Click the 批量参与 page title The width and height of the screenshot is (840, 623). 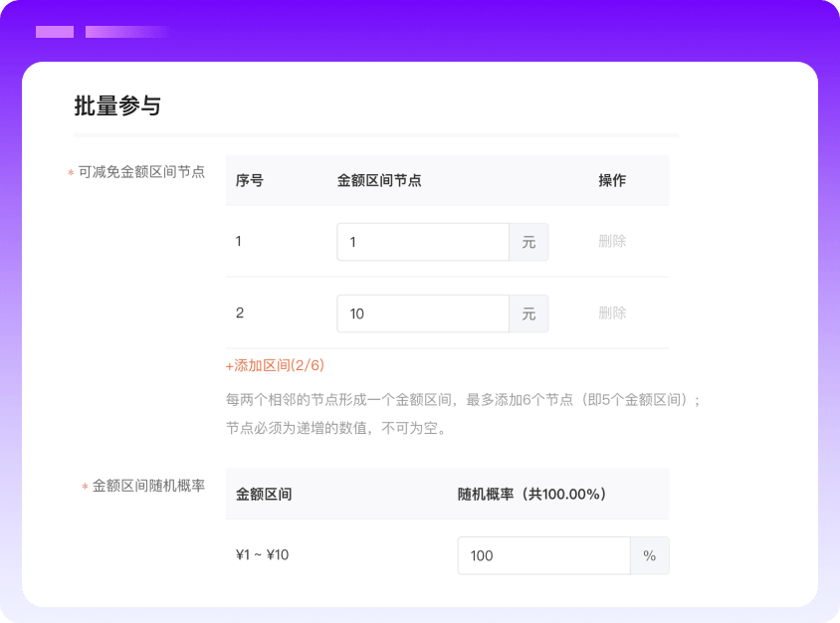point(117,105)
